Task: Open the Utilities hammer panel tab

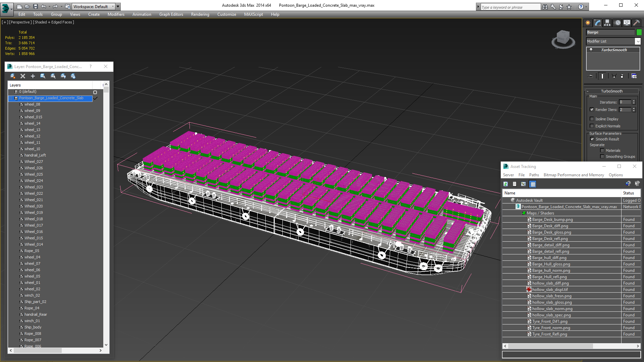Action: [636, 23]
